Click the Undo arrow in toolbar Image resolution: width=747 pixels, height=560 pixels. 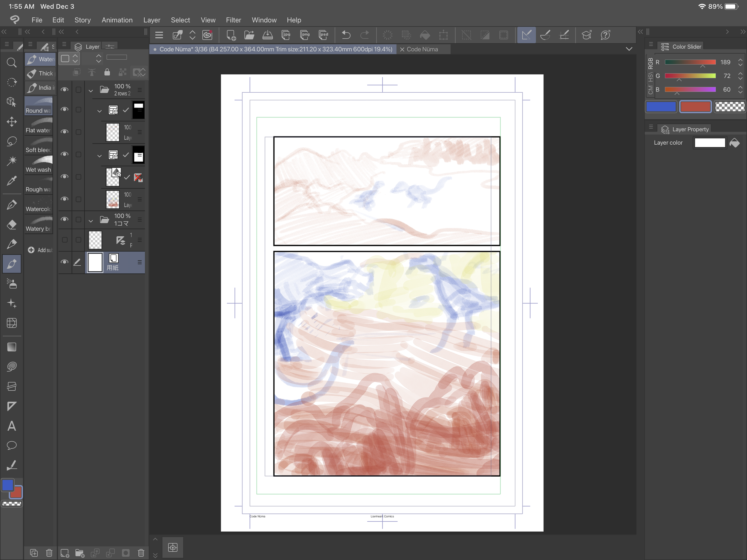click(346, 35)
